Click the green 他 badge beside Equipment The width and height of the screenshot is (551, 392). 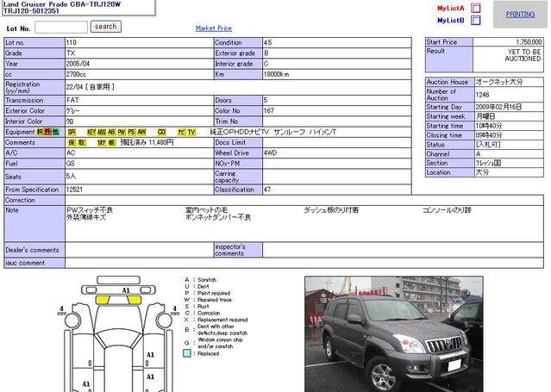(x=55, y=132)
